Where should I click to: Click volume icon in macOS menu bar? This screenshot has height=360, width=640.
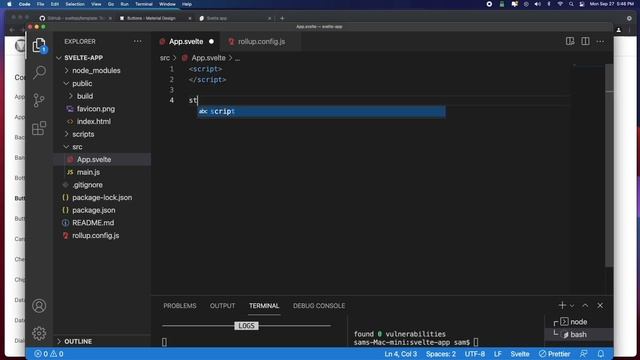[537, 4]
